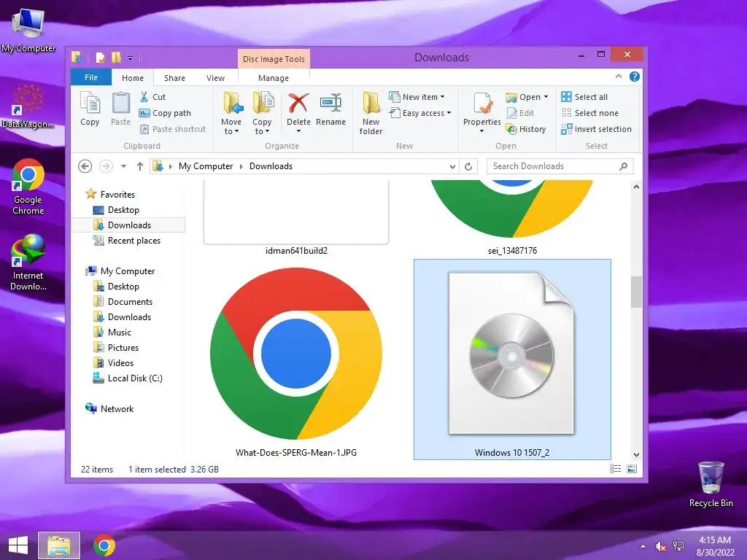Viewport: 747px width, 560px height.
Task: Click the scrollbar down arrow
Action: tap(636, 455)
